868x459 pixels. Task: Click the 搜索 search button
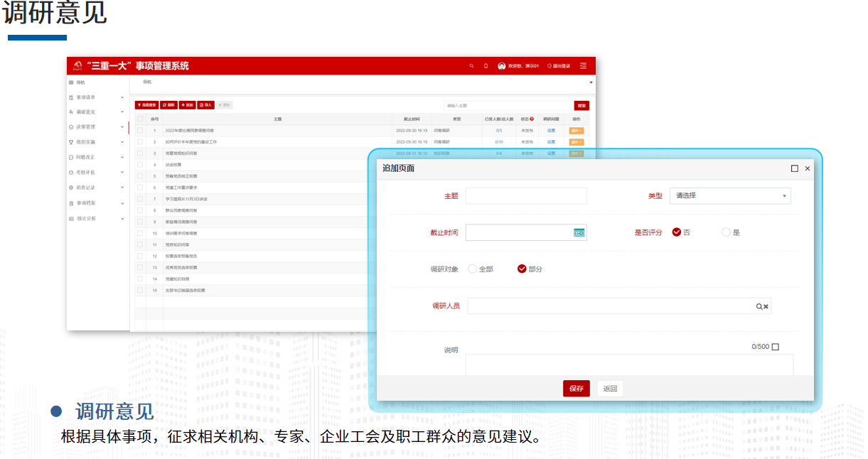[582, 106]
